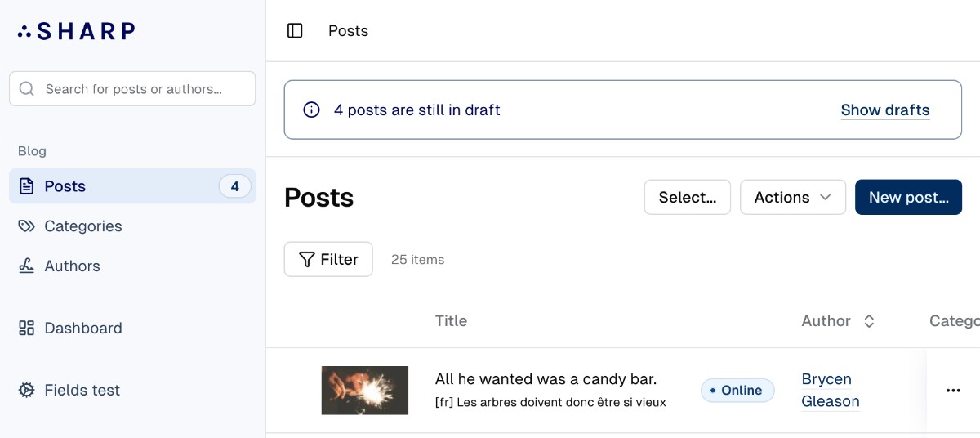Click the Show drafts link
Screen dimensions: 980x438
click(885, 109)
